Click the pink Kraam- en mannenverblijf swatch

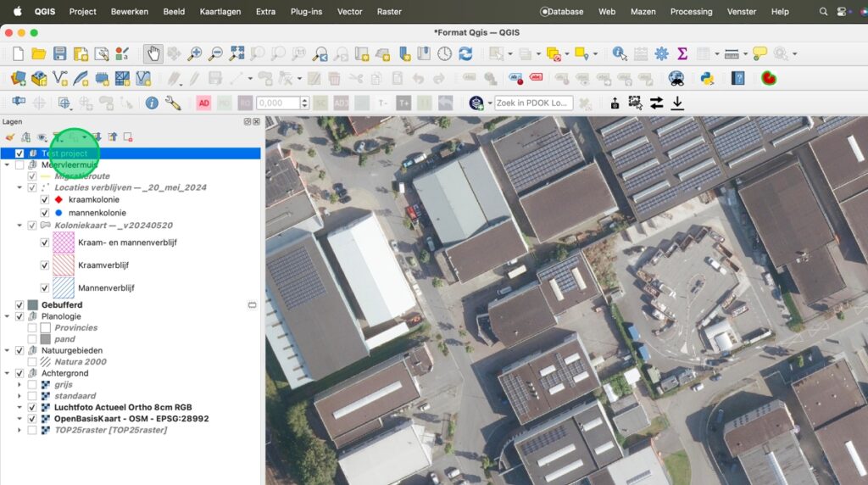click(64, 242)
